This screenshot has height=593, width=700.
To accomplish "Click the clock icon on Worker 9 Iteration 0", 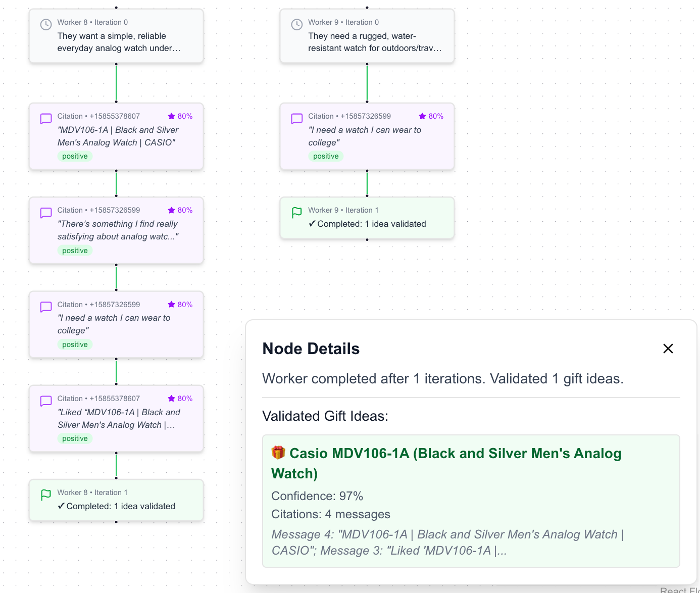I will pyautogui.click(x=297, y=24).
